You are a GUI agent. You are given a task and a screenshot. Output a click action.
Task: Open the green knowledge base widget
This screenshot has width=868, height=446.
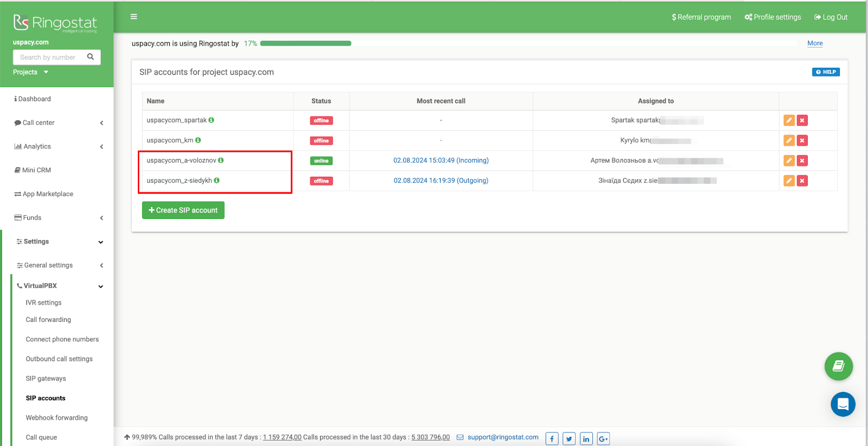coord(839,366)
